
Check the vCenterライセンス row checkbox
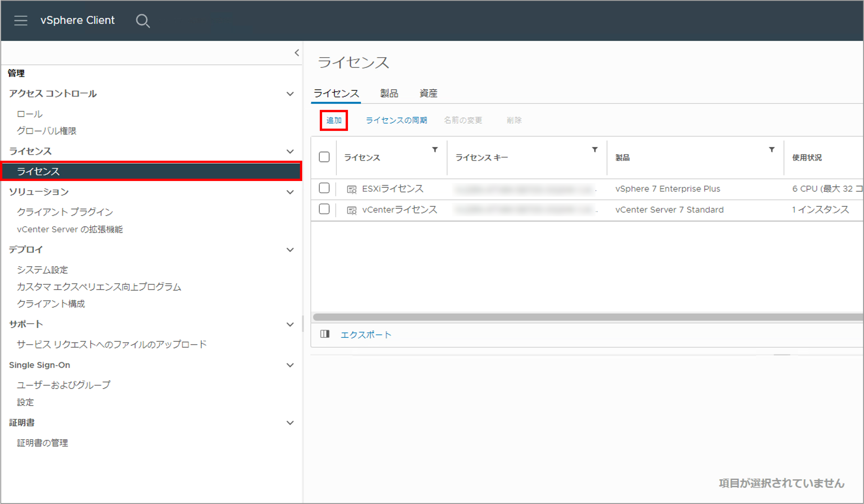[x=324, y=209]
